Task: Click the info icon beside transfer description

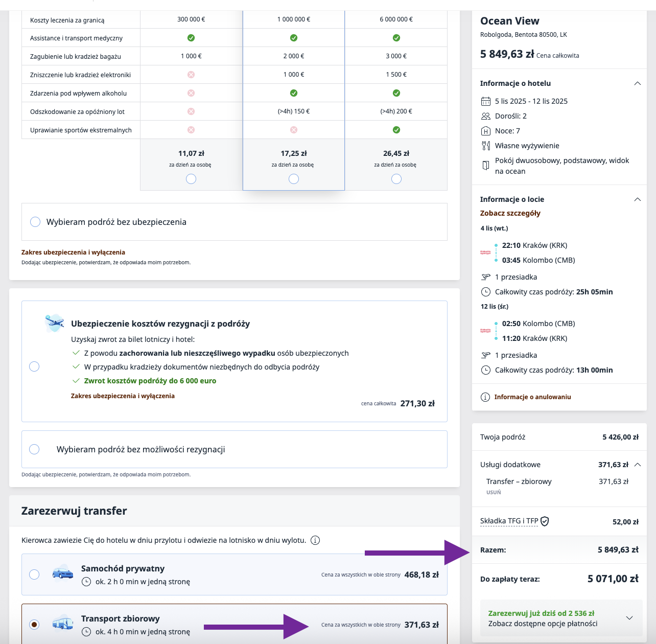Action: (x=315, y=540)
